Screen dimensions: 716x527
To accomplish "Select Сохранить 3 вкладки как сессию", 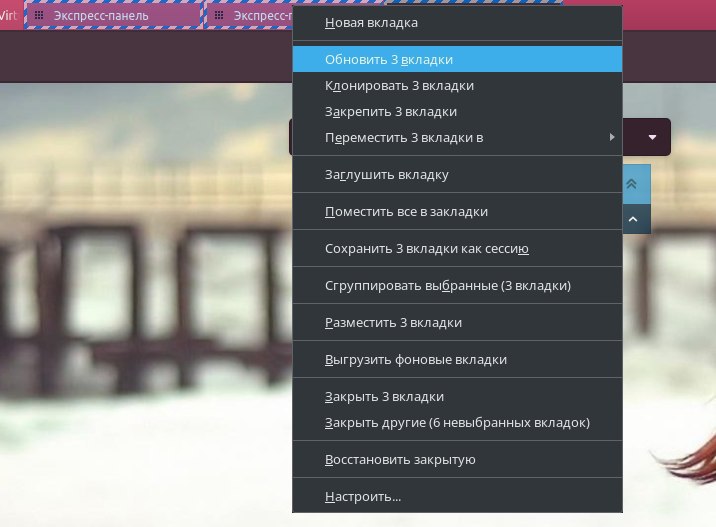I will [457, 248].
